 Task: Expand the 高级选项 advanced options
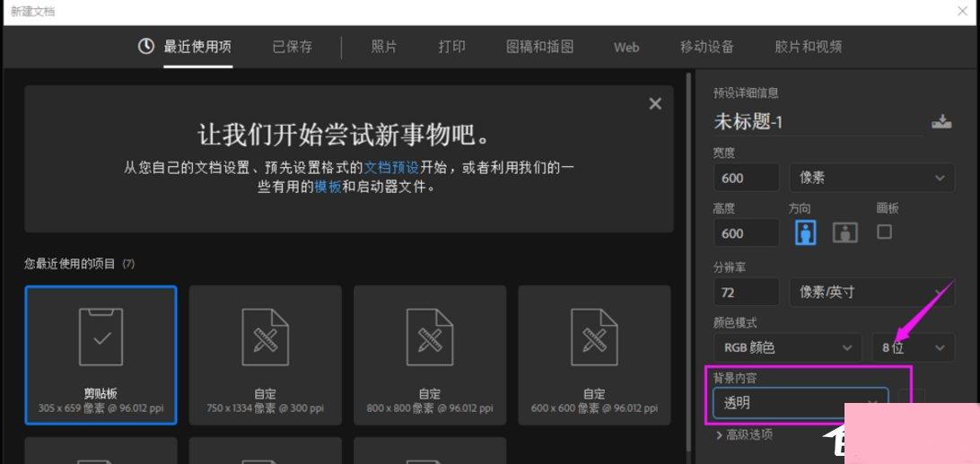tap(744, 434)
